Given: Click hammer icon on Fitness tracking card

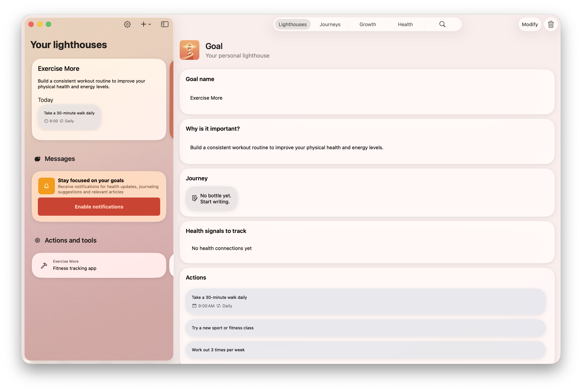Looking at the screenshot, I should point(44,265).
